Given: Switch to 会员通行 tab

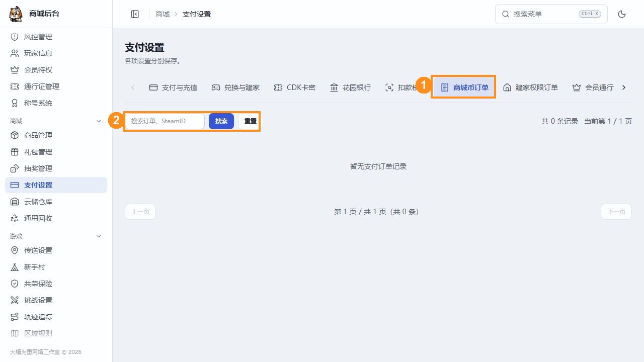Looking at the screenshot, I should coord(593,87).
